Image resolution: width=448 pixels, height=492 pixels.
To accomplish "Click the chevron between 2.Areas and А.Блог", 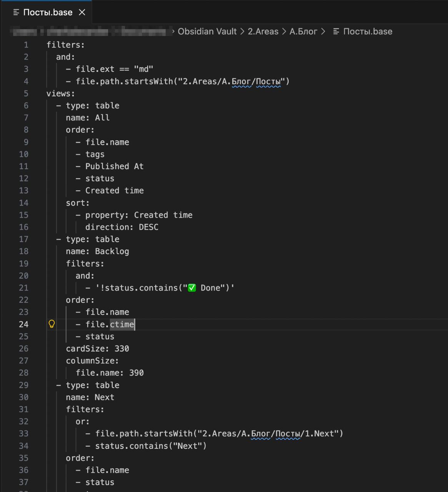I will pos(284,32).
